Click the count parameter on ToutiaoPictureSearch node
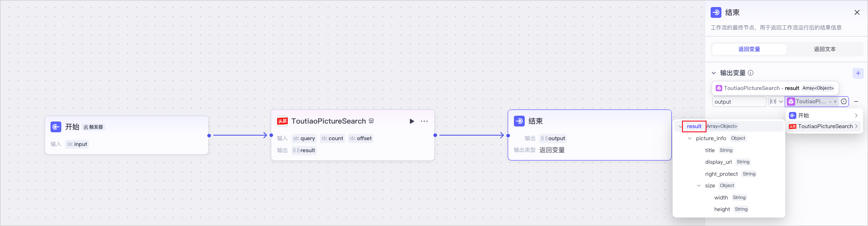Viewport: 868px width, 226px height. tap(332, 139)
